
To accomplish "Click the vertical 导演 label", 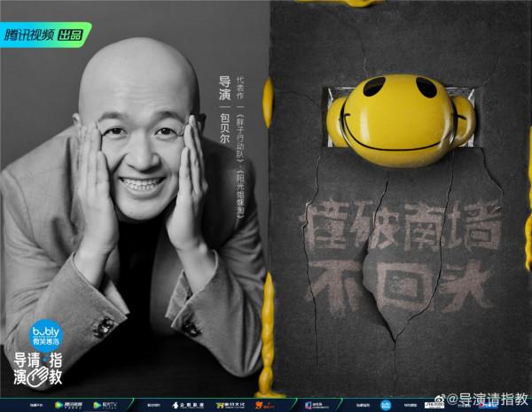I will (x=224, y=88).
